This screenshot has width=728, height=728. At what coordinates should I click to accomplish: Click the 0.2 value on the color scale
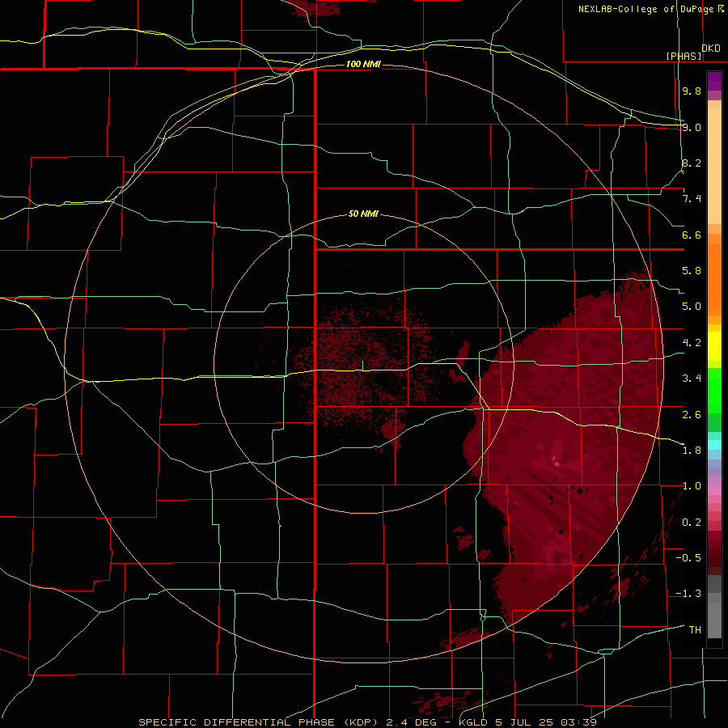coord(692,523)
